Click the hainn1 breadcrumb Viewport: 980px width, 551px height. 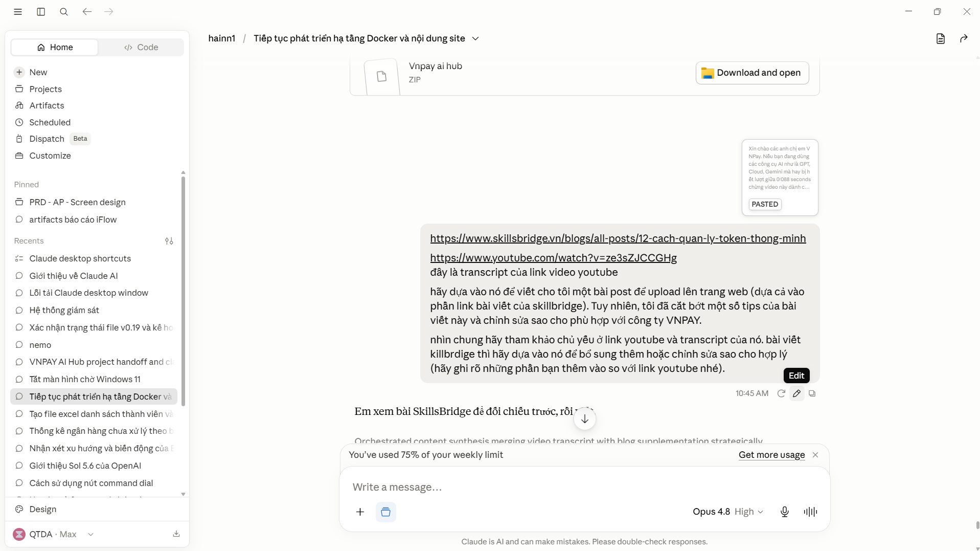(222, 38)
